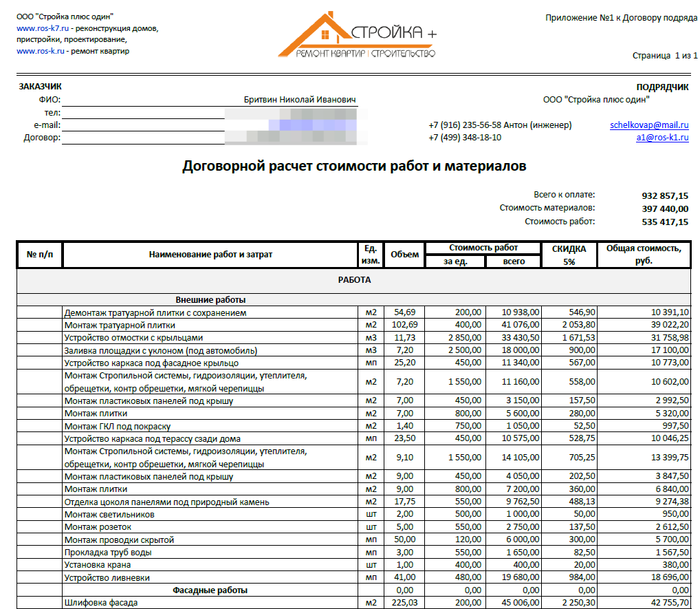Click the Объем column header

click(x=404, y=255)
